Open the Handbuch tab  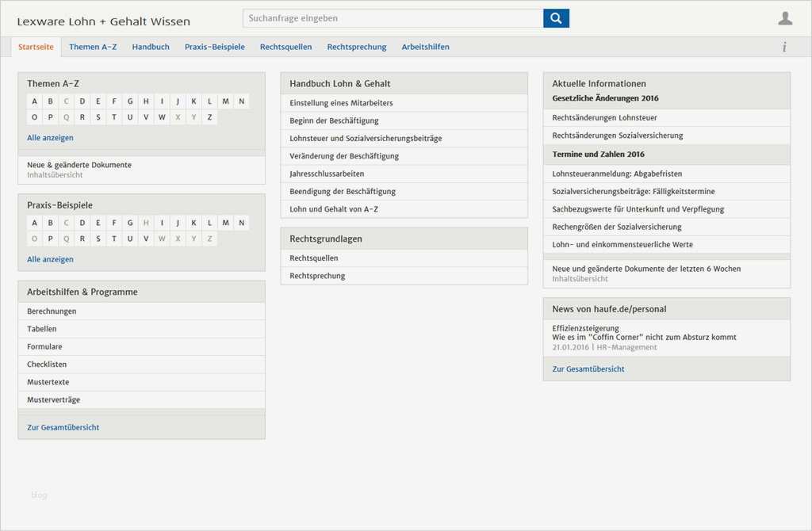[151, 47]
